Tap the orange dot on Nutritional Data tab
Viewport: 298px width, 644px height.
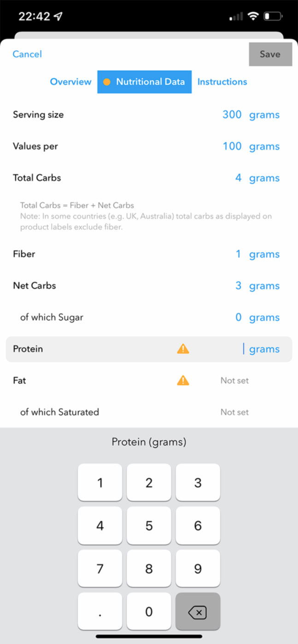point(107,82)
